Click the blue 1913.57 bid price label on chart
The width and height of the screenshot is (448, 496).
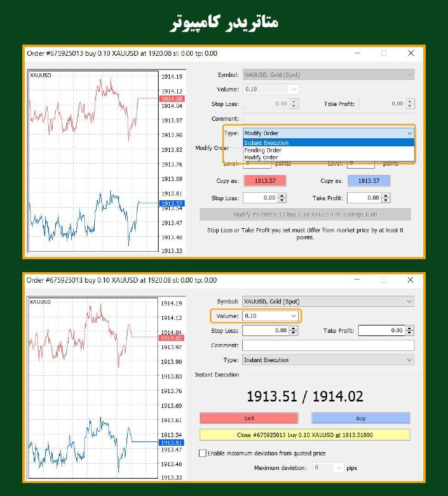coord(172,203)
